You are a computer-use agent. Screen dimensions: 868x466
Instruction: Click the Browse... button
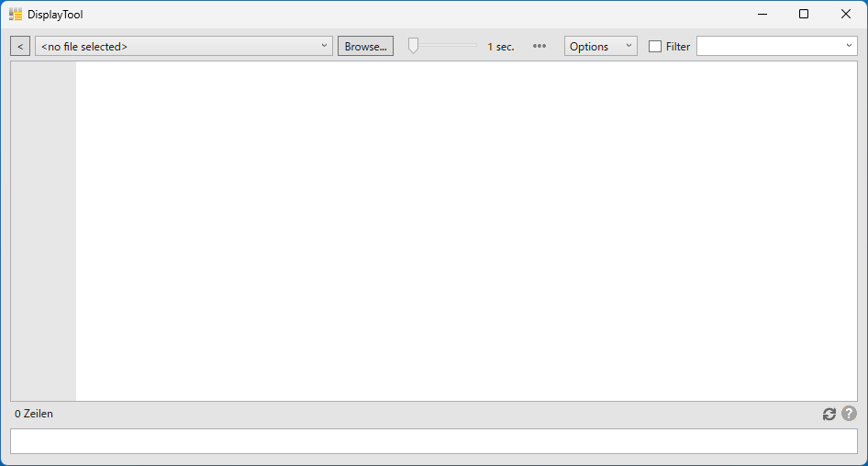[365, 46]
